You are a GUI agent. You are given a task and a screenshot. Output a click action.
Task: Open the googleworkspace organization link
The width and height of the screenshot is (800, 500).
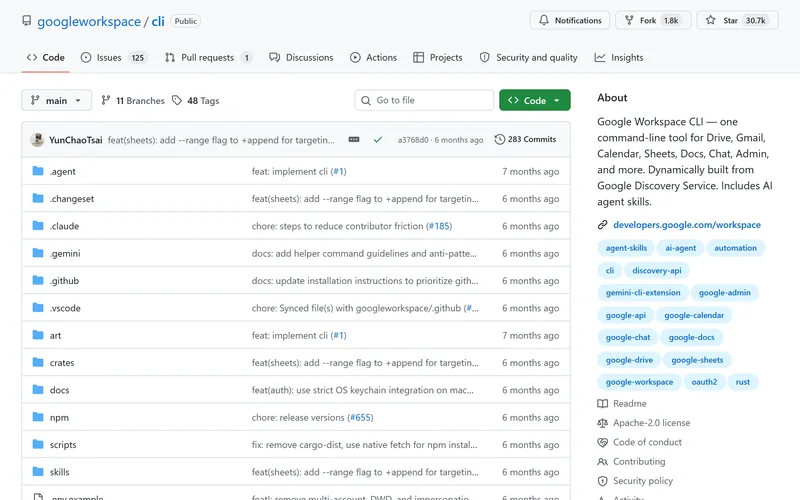[x=89, y=21]
